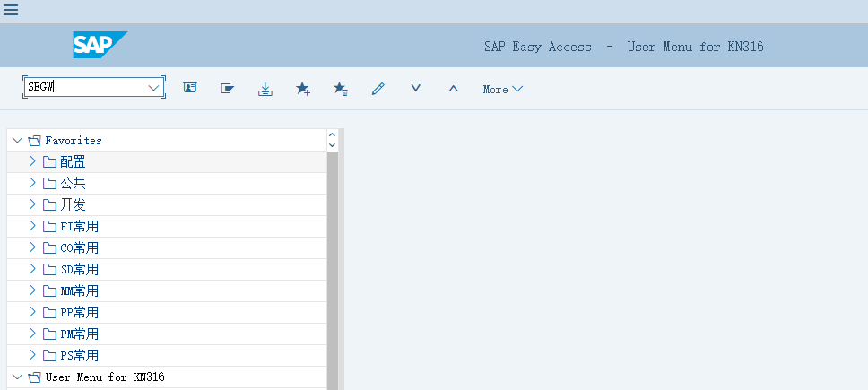Select the FI常用 tree item

tap(79, 226)
